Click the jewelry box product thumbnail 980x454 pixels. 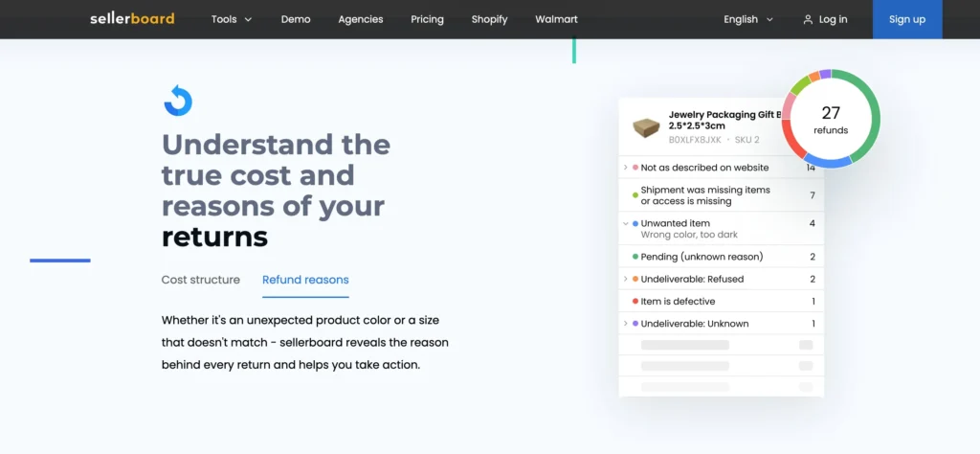[x=647, y=126]
